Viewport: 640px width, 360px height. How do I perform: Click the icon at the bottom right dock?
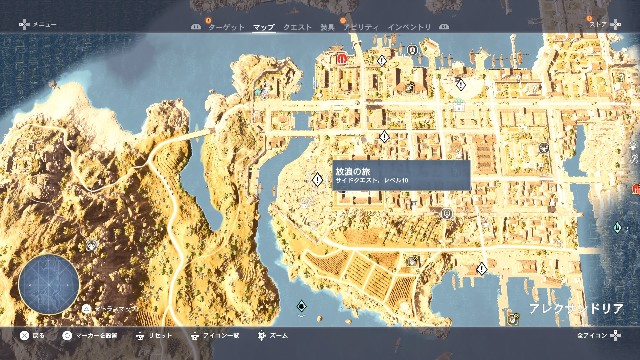513,318
